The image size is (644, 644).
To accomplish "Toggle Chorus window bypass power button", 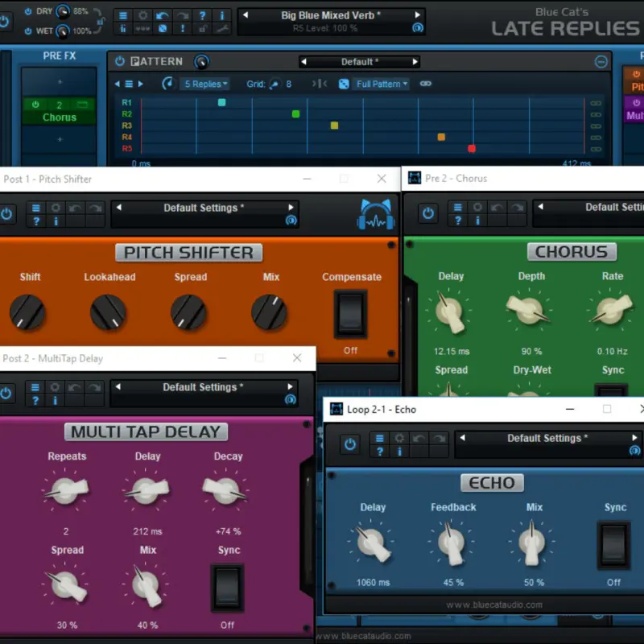I will click(x=428, y=213).
